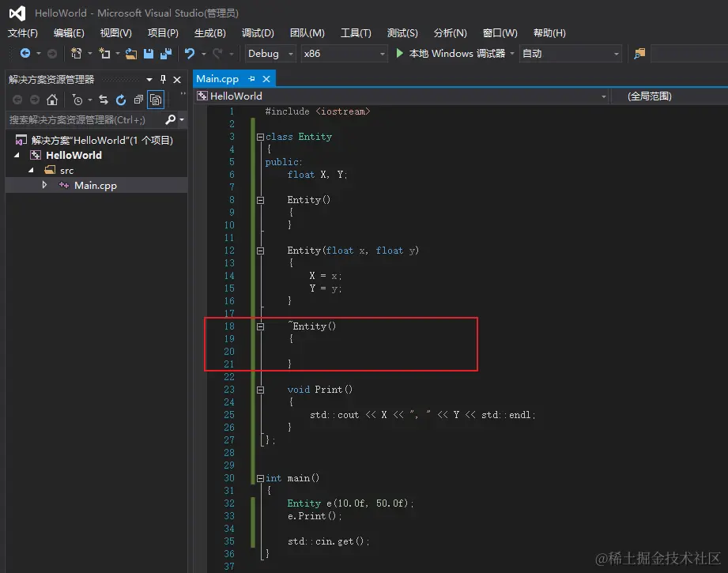Pin the Solution Explorer panel

click(x=163, y=79)
